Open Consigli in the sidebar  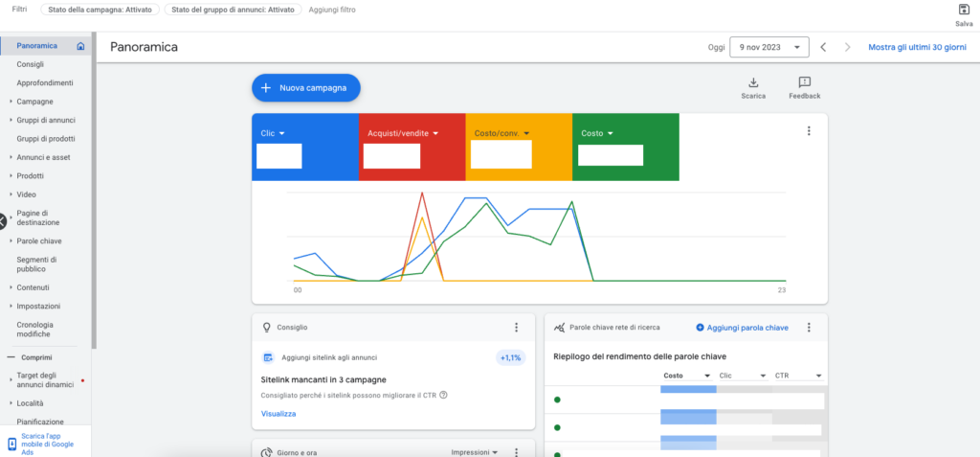click(30, 64)
